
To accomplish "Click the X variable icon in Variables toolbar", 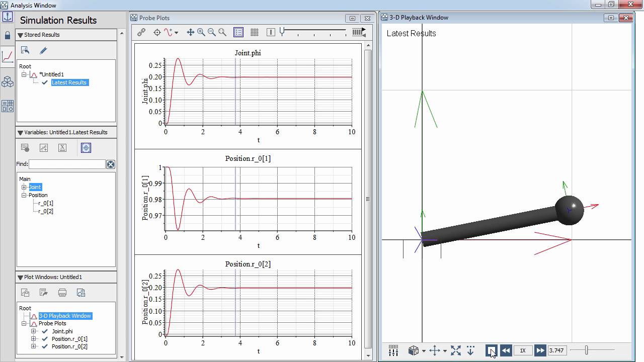I will 62,148.
